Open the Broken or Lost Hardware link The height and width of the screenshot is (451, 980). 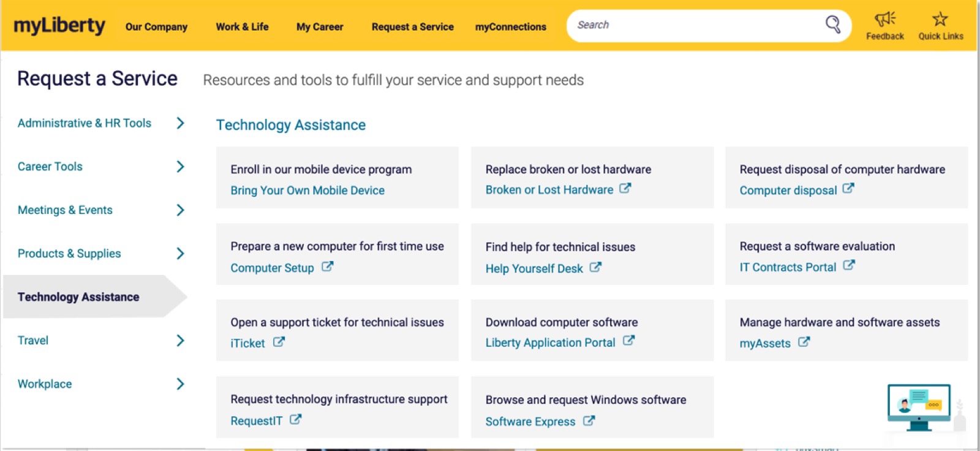(x=549, y=190)
